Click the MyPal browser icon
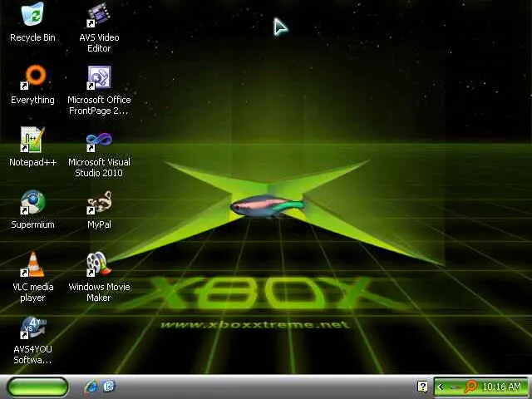Screen dimensions: 532x399 click(x=99, y=202)
